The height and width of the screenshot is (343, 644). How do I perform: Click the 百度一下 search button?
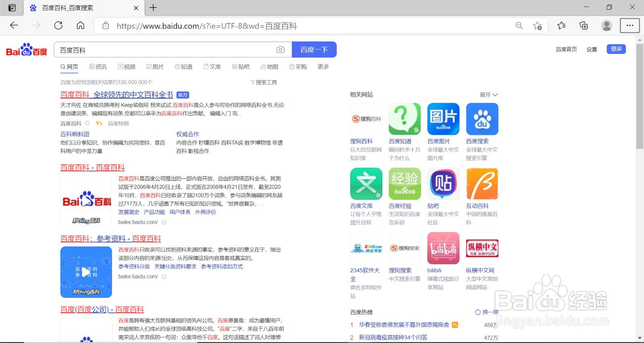click(314, 50)
